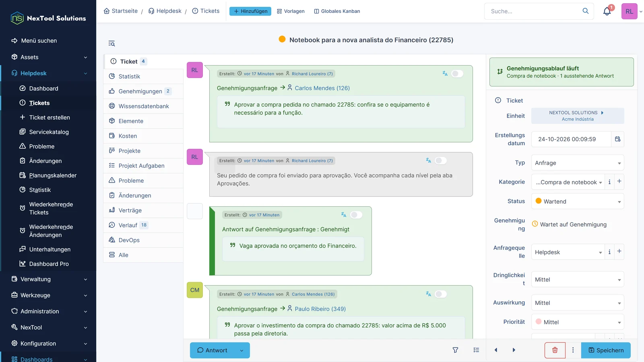Open the Genehmigungen tab
The height and width of the screenshot is (362, 644).
[143, 91]
